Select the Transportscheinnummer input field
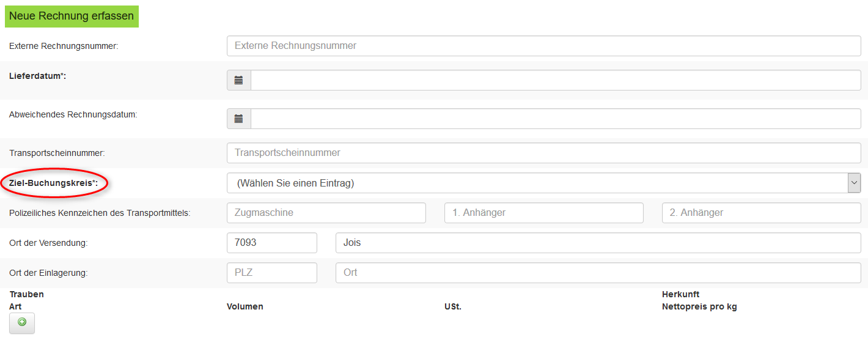The width and height of the screenshot is (868, 337). [x=543, y=153]
